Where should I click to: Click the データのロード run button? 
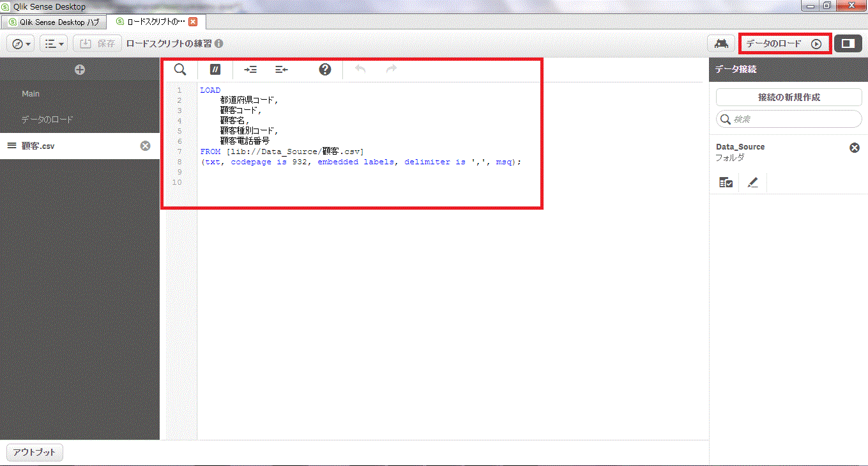tap(785, 43)
